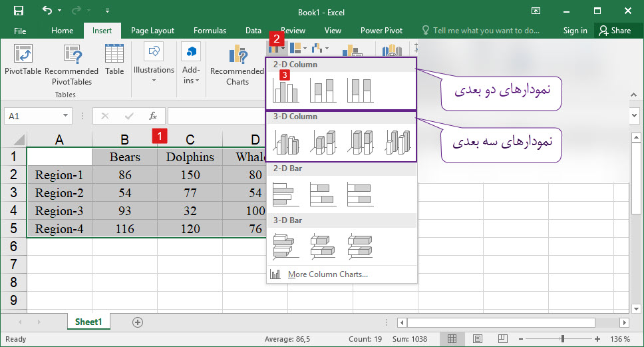
Task: Add a new sheet with plus button
Action: [138, 322]
